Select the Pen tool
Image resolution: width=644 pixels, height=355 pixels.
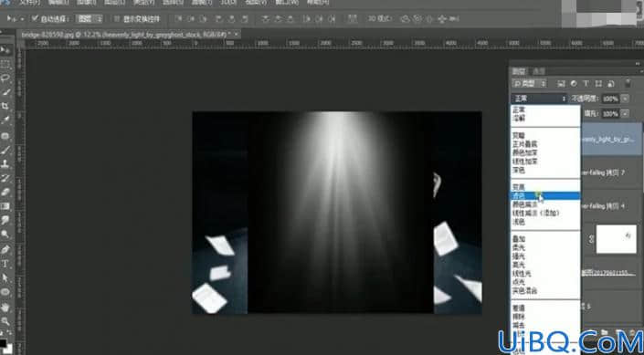(x=5, y=249)
